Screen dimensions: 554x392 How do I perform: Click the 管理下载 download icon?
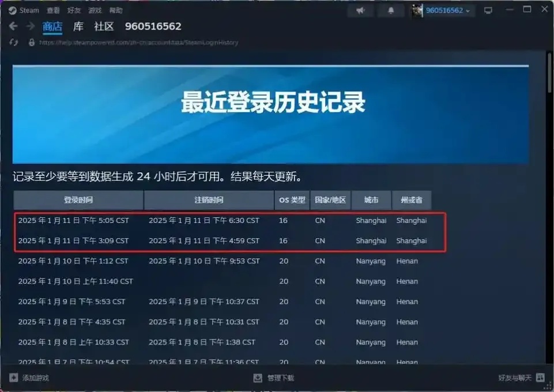coord(258,378)
